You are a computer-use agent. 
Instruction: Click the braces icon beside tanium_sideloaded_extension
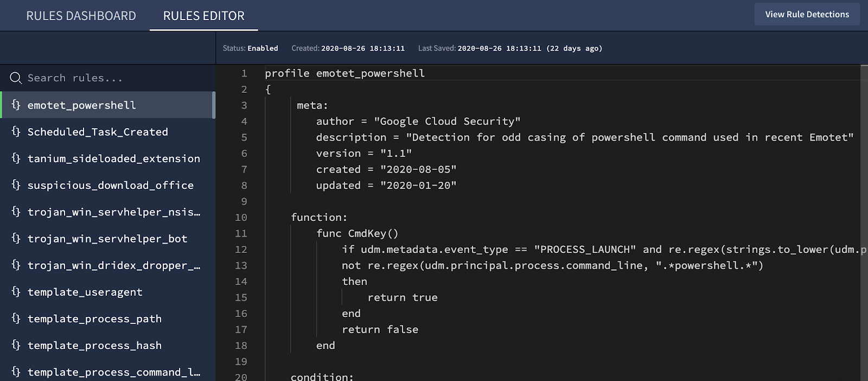click(16, 158)
